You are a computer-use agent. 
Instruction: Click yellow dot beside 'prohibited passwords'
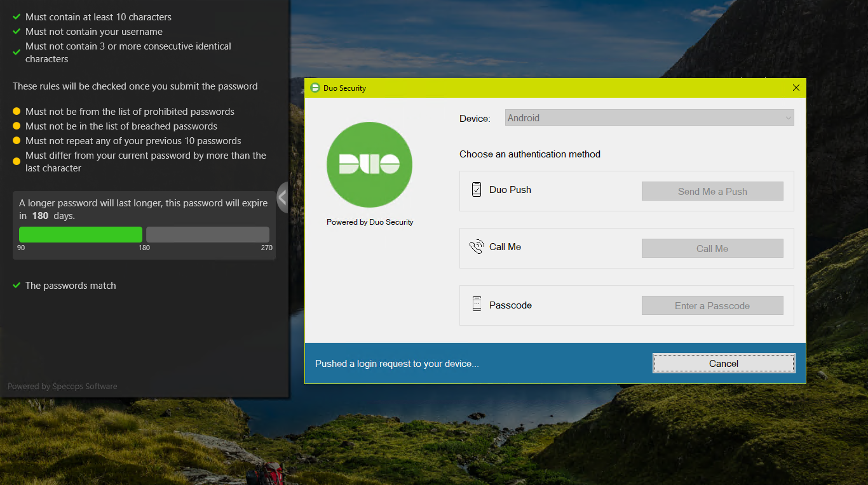(17, 111)
